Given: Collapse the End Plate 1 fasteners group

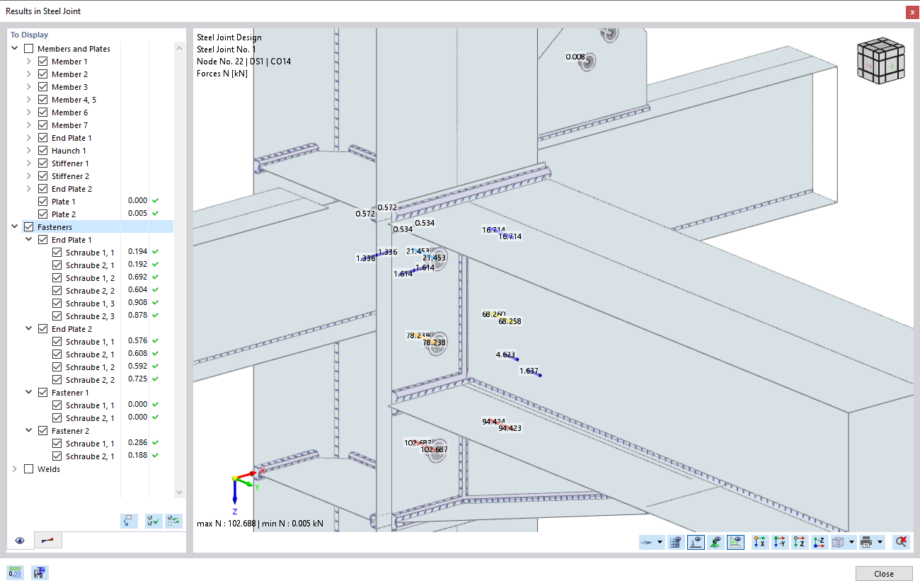Looking at the screenshot, I should [29, 239].
